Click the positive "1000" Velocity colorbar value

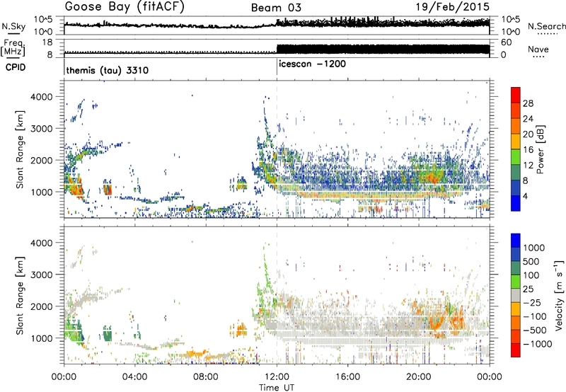[534, 248]
